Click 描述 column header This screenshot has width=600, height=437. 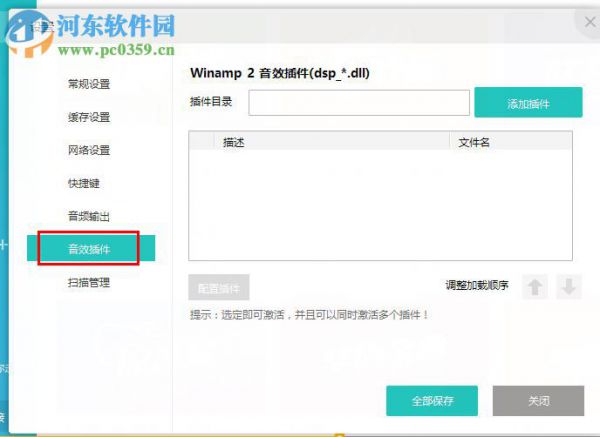331,142
